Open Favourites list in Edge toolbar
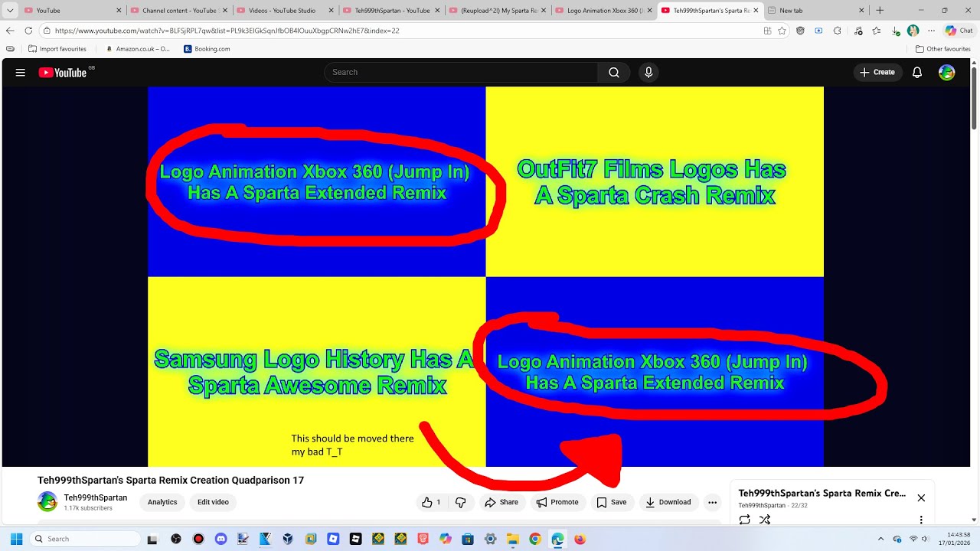980x551 pixels. (x=877, y=31)
